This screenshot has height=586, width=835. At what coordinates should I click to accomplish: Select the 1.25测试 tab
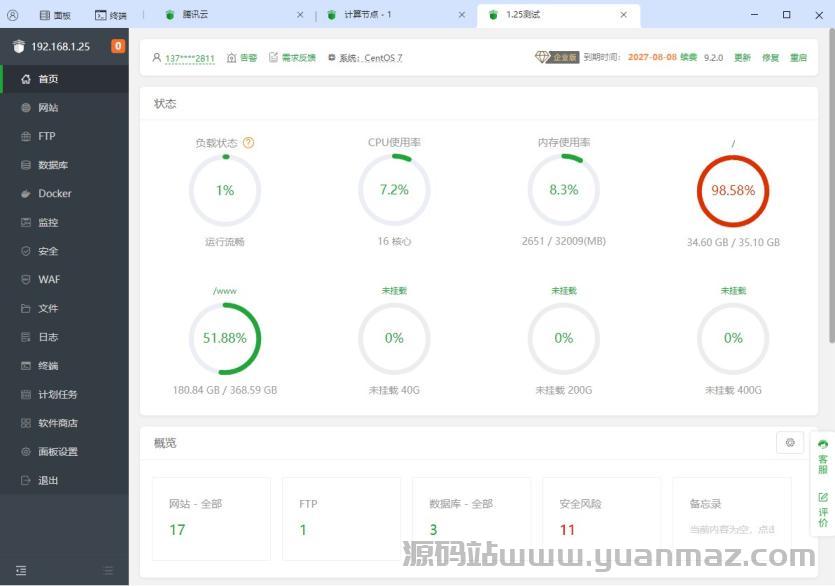(558, 15)
